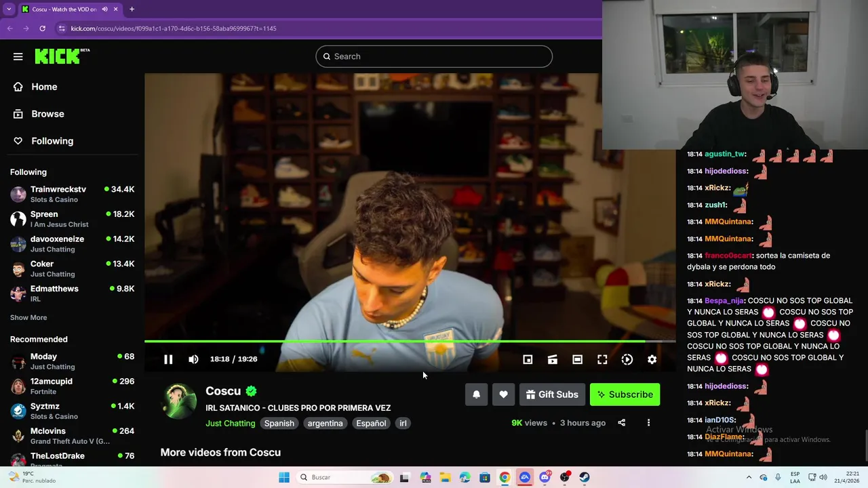Open the three-dot more options menu
The height and width of the screenshot is (488, 868).
click(x=648, y=423)
